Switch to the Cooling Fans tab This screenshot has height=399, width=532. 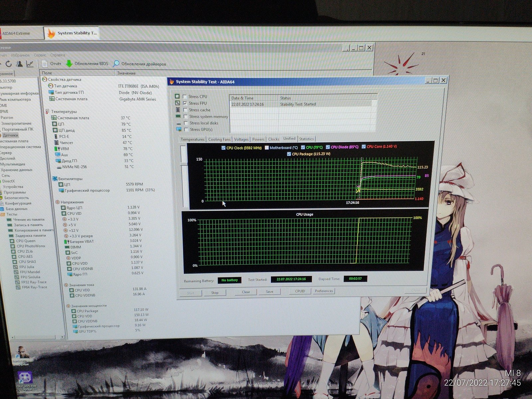click(219, 139)
